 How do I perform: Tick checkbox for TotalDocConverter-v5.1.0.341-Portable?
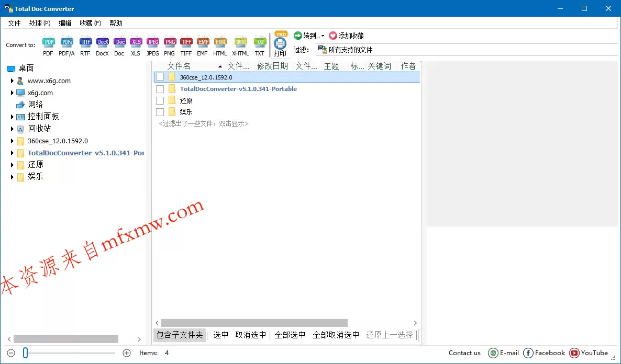point(160,89)
